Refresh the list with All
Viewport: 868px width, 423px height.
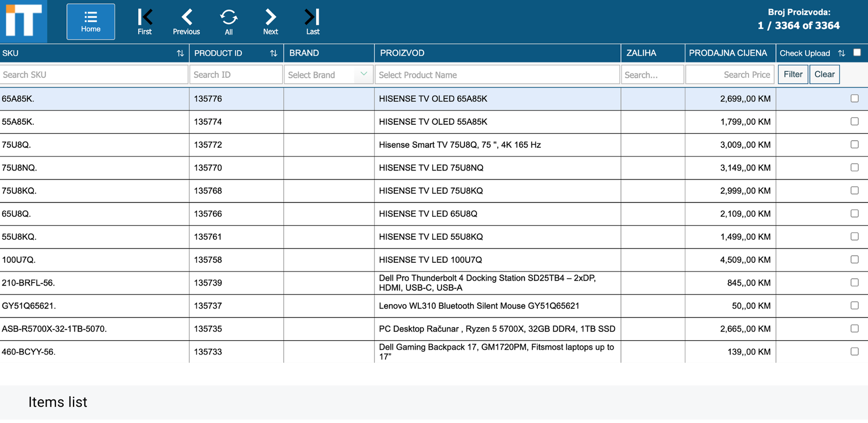click(229, 22)
